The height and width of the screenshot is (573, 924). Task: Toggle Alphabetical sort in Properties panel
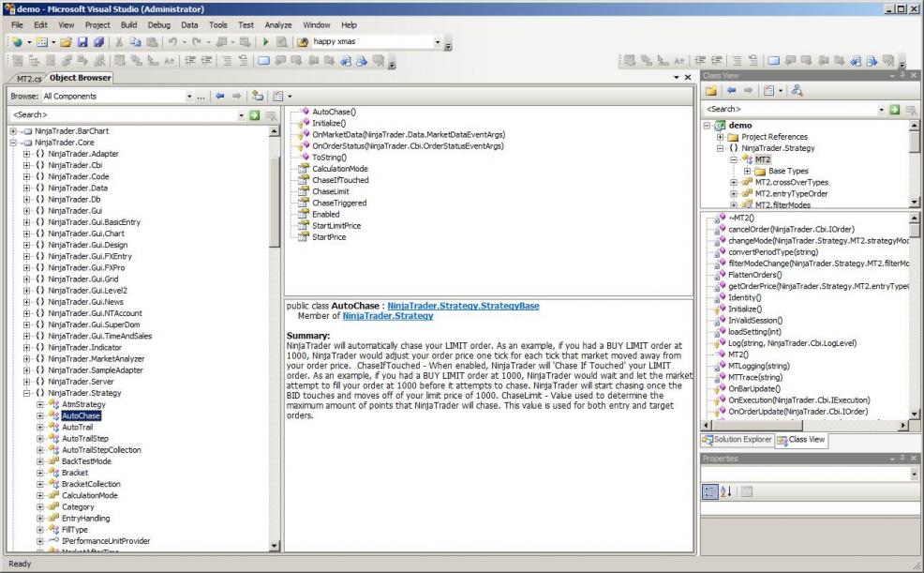click(x=726, y=491)
